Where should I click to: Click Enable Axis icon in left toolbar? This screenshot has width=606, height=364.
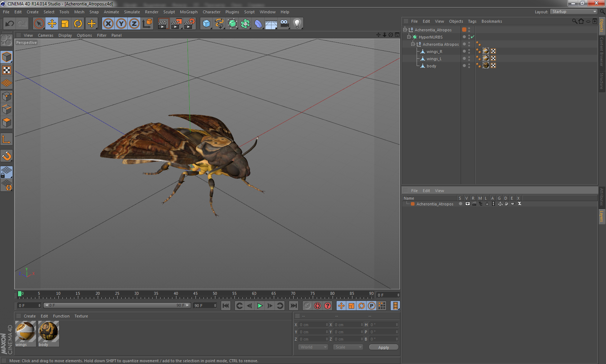6,139
